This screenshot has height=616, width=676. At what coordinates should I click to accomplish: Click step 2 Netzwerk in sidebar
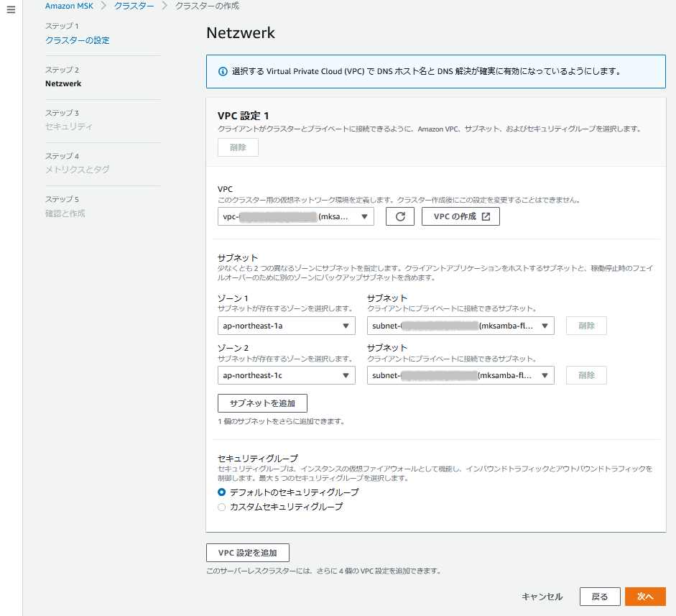63,83
